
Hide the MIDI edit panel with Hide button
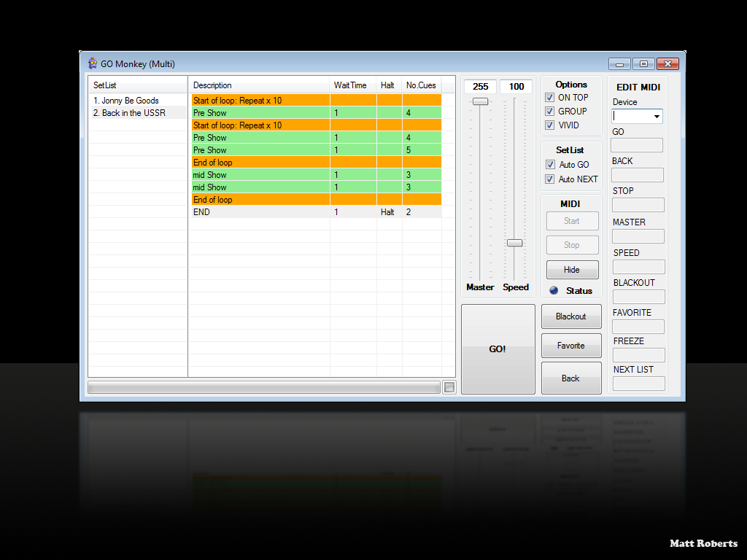coord(572,270)
